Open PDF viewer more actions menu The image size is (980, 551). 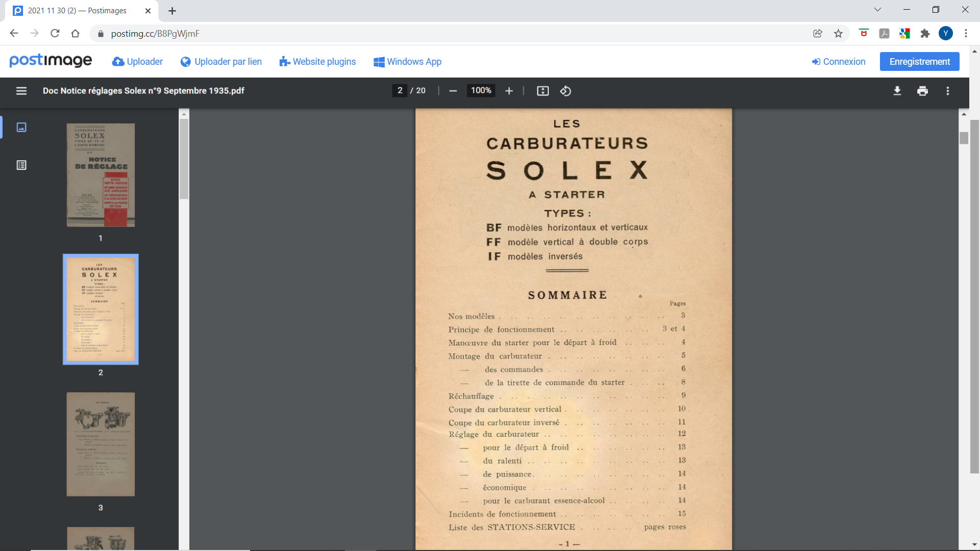coord(948,91)
